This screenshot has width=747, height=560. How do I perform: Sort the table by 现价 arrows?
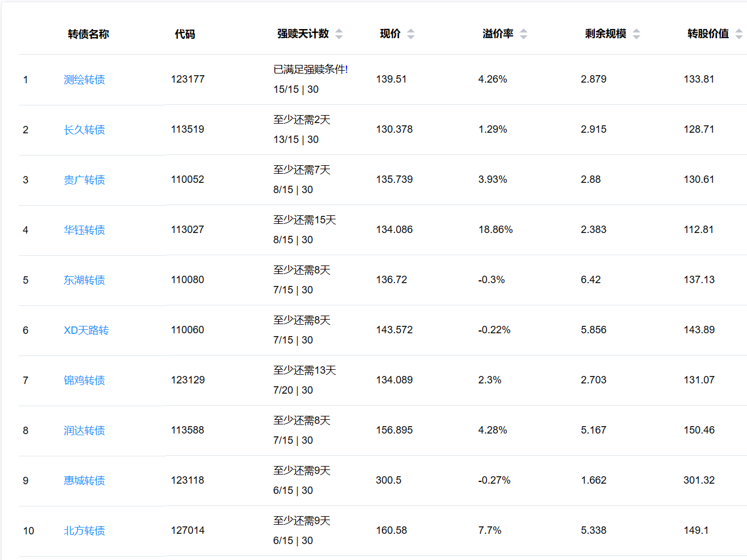click(411, 34)
